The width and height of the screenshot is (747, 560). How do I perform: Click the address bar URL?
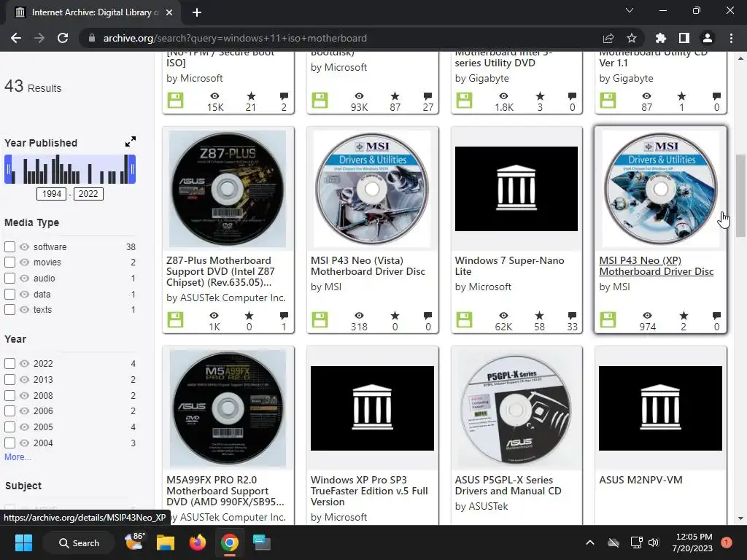click(235, 38)
